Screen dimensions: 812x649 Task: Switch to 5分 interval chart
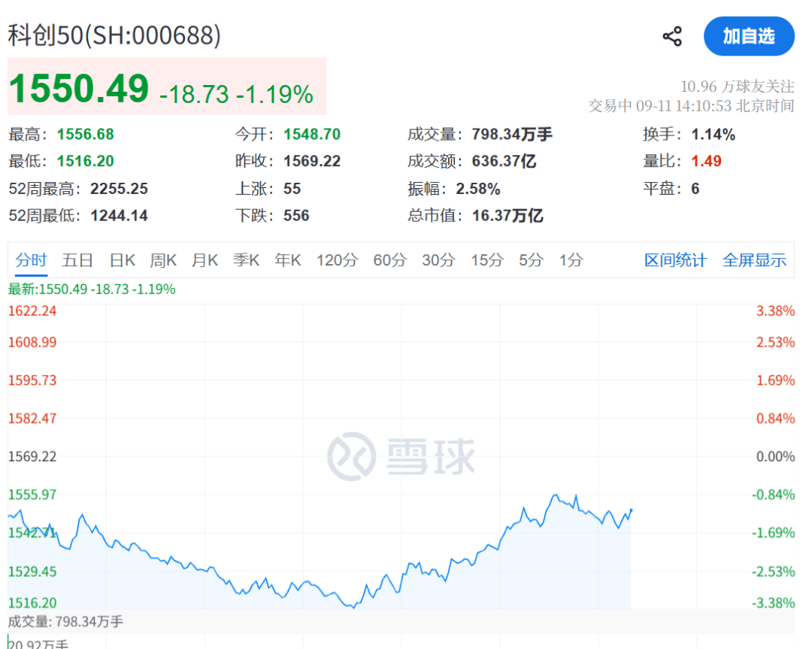click(532, 260)
